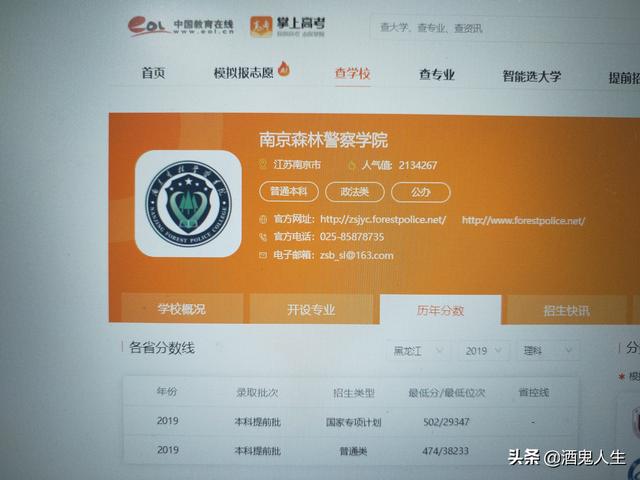Click the 各省分数线 section heading

click(162, 348)
